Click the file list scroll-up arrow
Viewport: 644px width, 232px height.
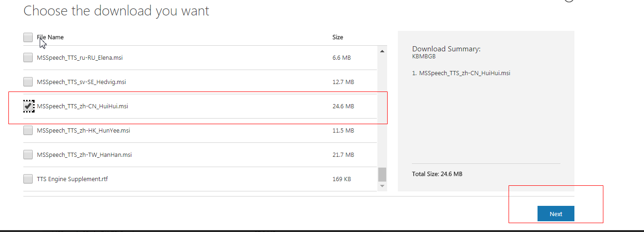coord(382,51)
